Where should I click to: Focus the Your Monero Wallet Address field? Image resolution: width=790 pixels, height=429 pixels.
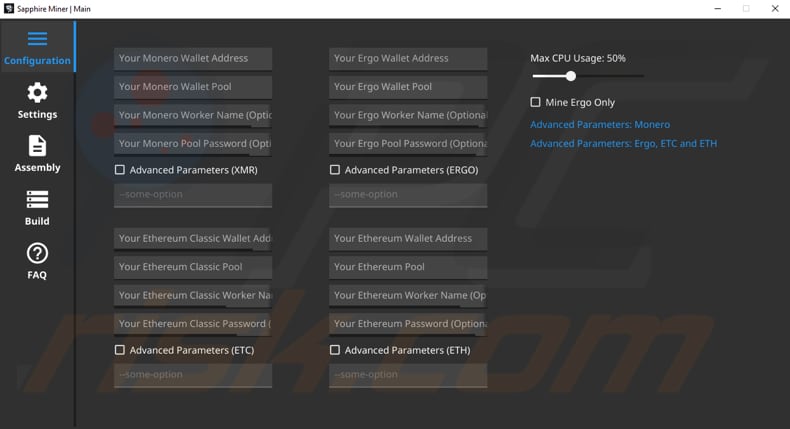[193, 59]
